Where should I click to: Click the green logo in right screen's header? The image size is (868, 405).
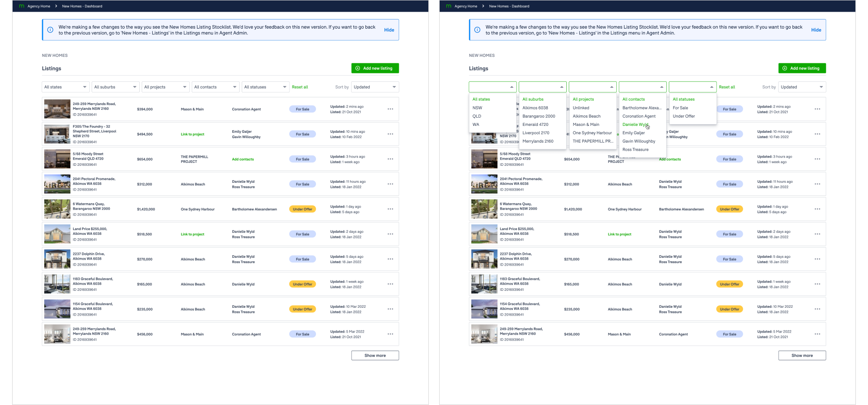(449, 6)
